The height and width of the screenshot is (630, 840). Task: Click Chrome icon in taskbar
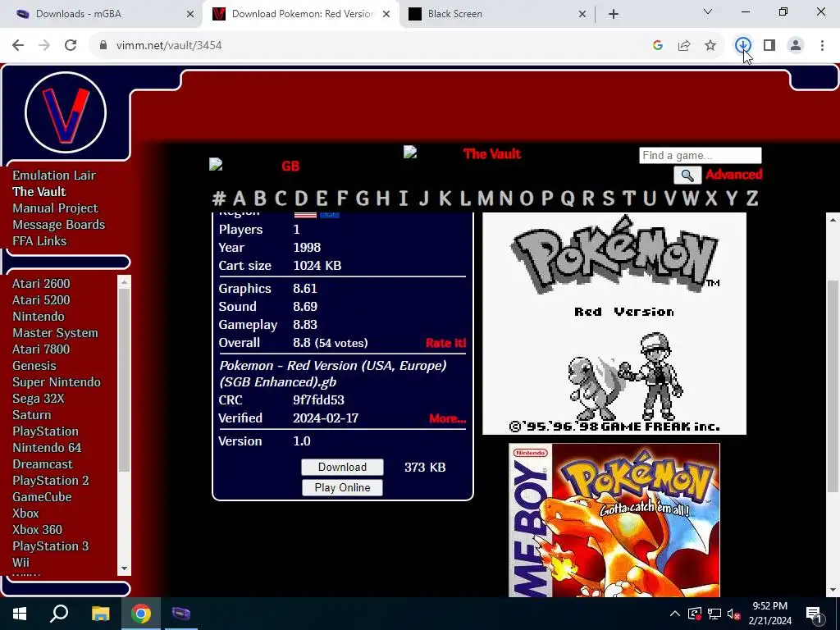[x=141, y=614]
